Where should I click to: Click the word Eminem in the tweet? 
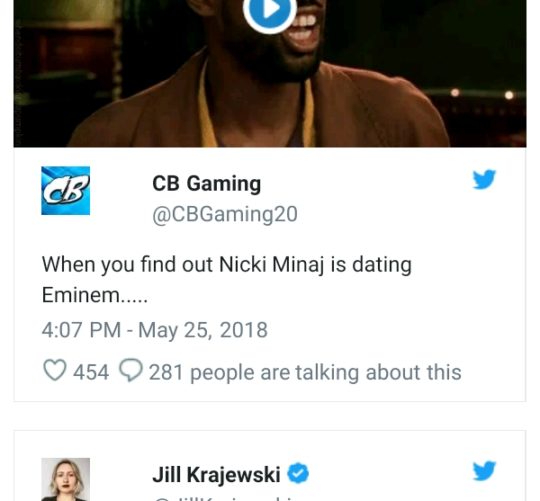tap(81, 295)
